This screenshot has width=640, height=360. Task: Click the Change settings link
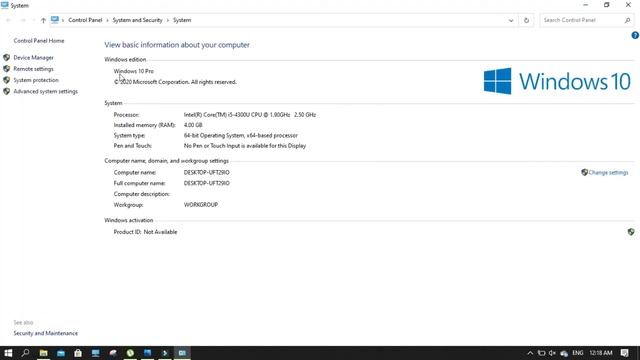[x=608, y=173]
